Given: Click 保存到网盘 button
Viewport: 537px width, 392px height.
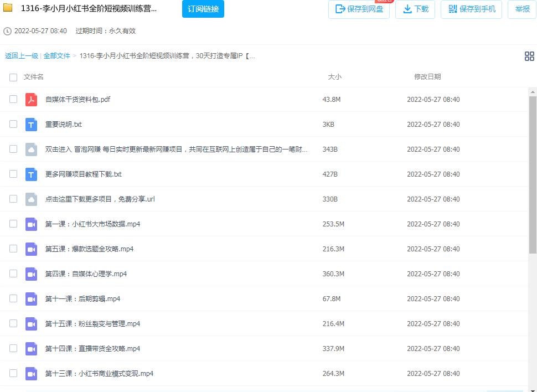Looking at the screenshot, I should pyautogui.click(x=359, y=9).
